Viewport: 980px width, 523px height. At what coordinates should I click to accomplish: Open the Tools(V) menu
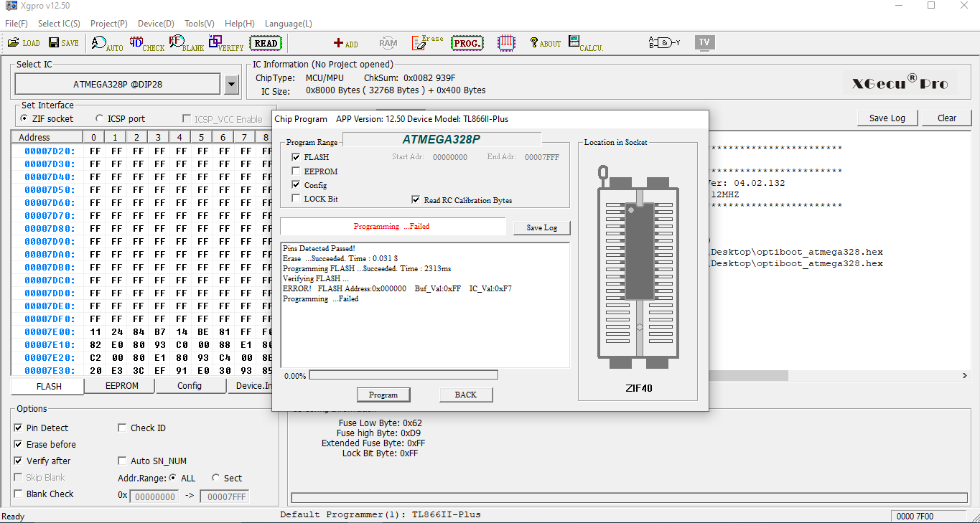tap(199, 24)
